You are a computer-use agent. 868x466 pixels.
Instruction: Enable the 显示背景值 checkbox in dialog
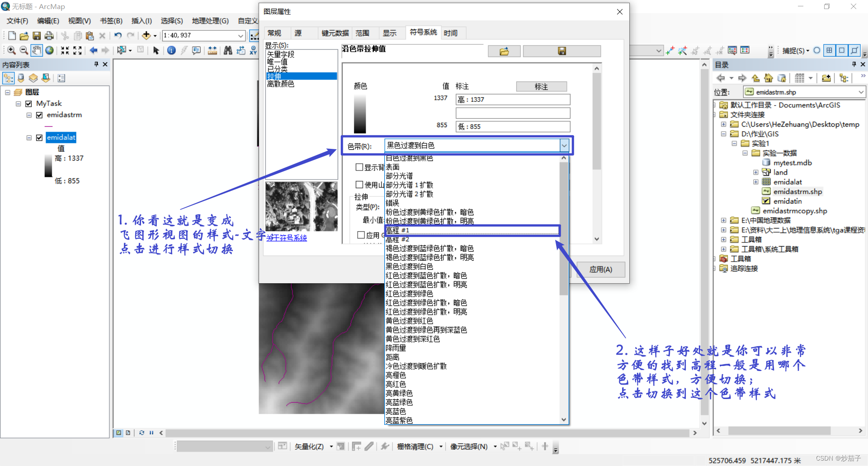(x=359, y=167)
